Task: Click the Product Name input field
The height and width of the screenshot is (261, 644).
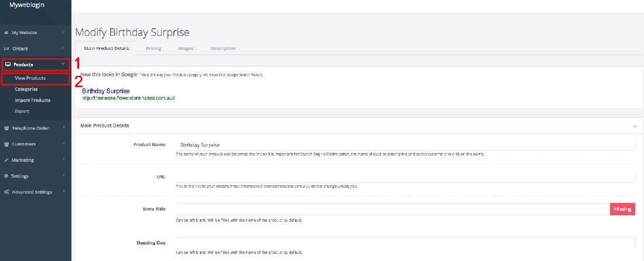Action: pos(405,145)
